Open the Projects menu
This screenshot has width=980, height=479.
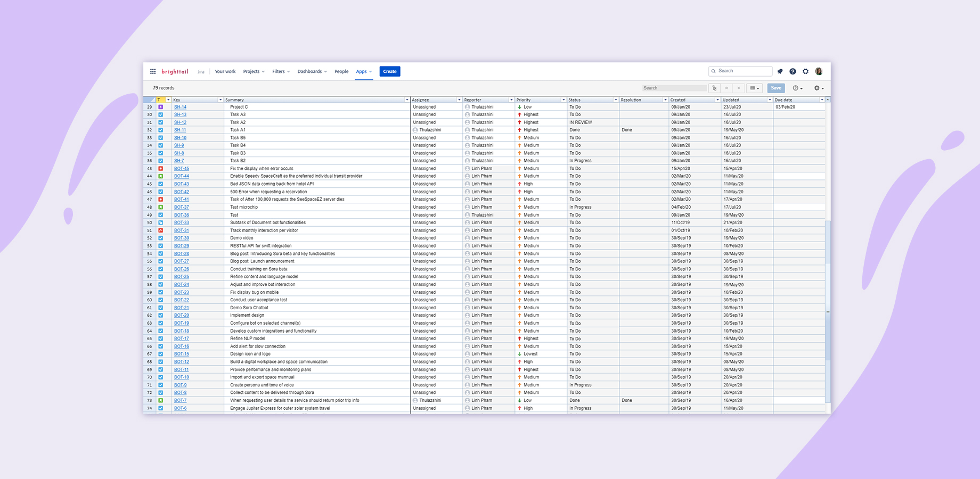254,71
